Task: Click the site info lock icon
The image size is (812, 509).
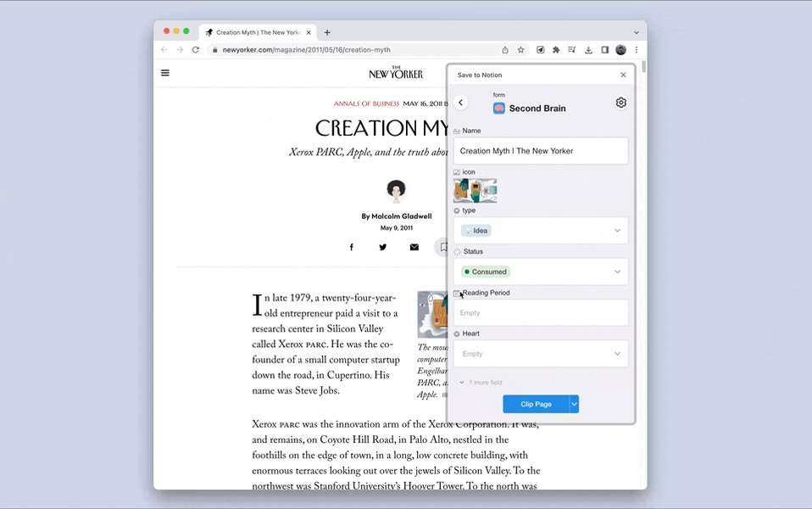Action: tap(215, 50)
